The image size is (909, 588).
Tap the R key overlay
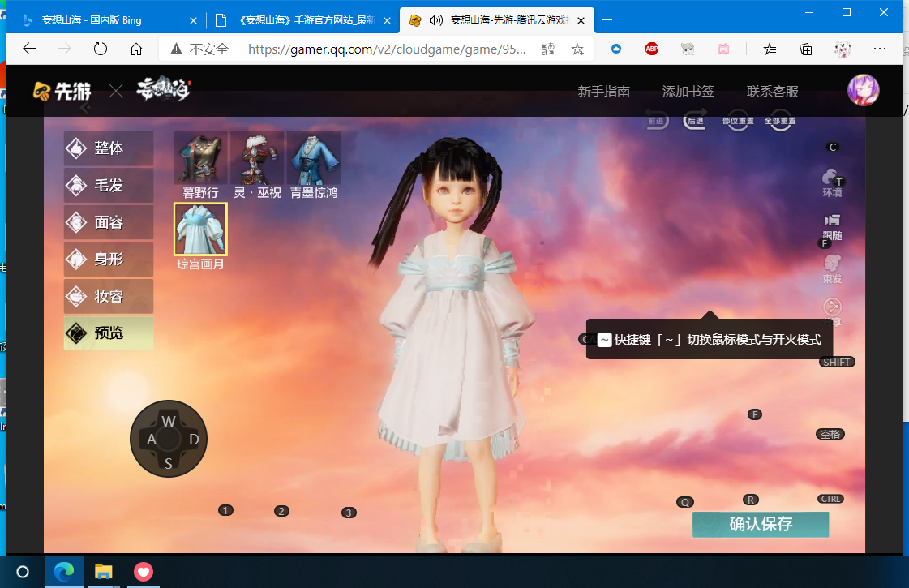tap(751, 500)
